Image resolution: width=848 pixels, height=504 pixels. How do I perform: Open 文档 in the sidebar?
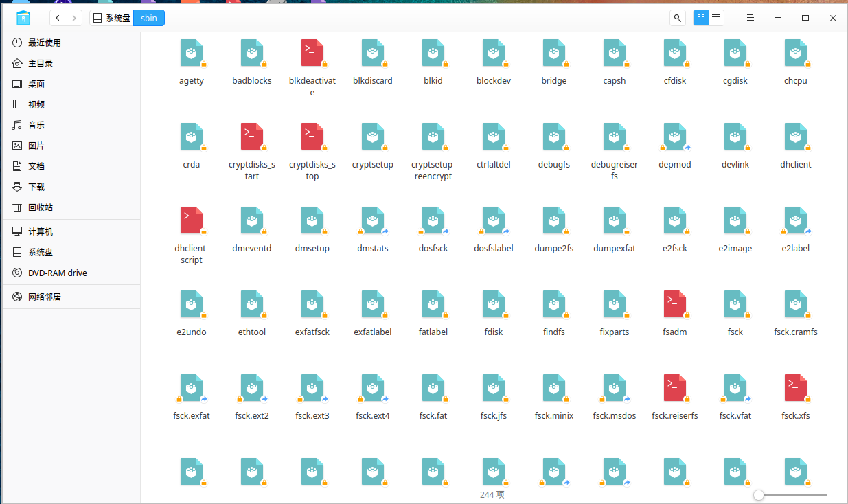[71, 166]
